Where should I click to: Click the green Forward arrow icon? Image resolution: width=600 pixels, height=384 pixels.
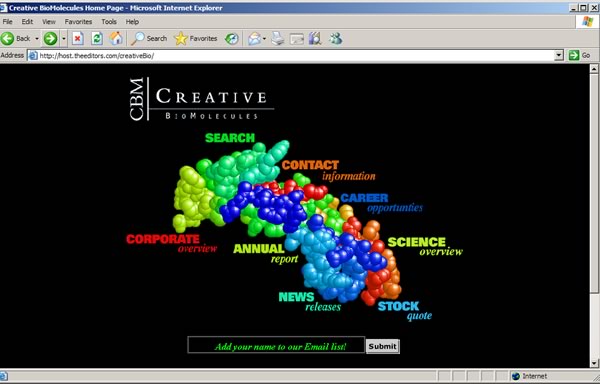(50, 38)
